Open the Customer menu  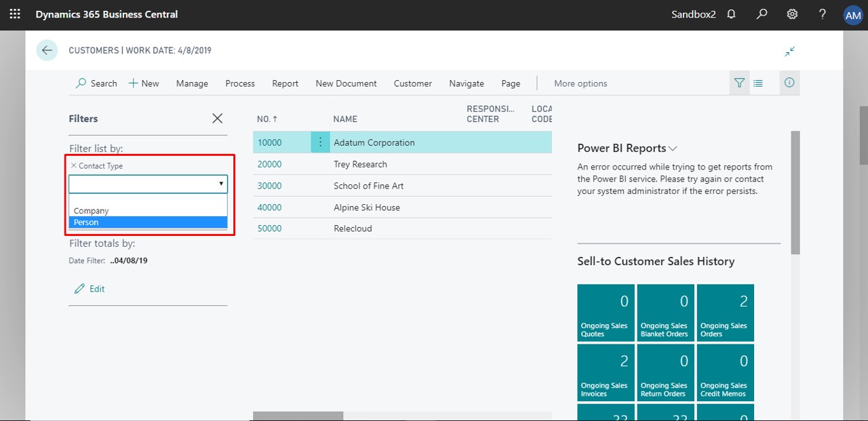pyautogui.click(x=413, y=83)
